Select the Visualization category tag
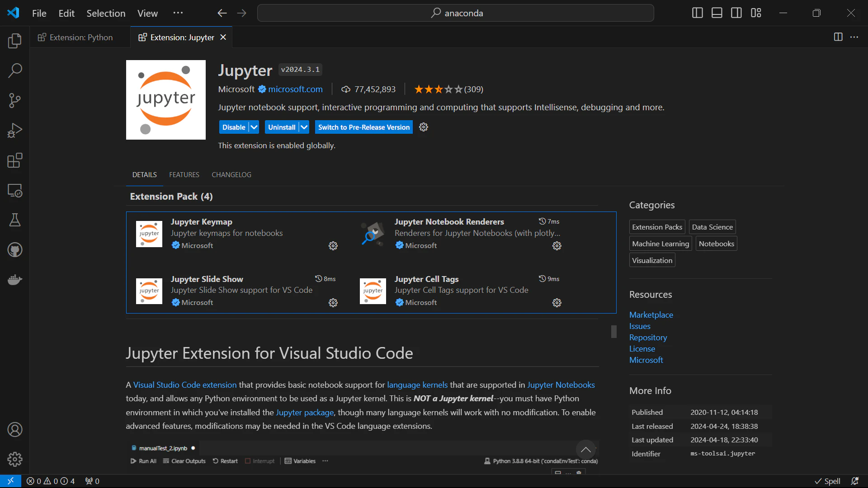The height and width of the screenshot is (488, 868). coord(652,260)
